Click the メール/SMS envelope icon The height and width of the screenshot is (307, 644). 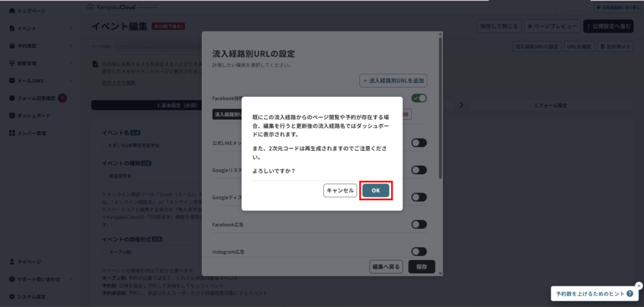coord(12,81)
